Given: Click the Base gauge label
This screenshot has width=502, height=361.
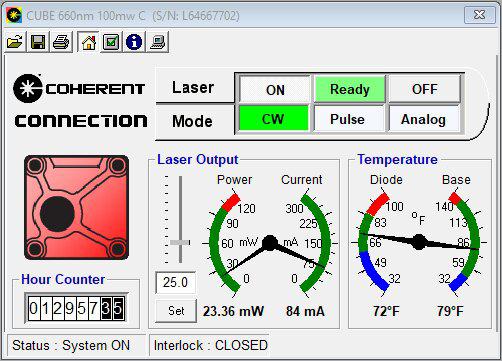Looking at the screenshot, I should point(456,180).
